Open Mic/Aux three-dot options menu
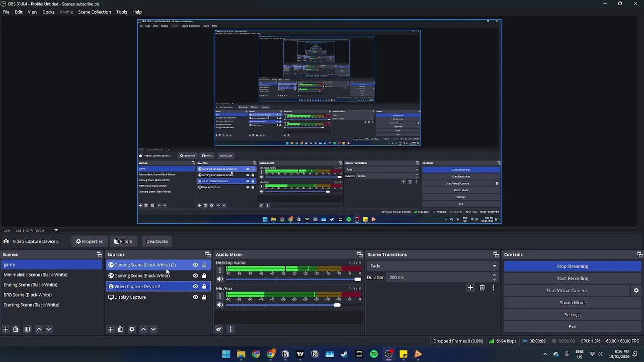The image size is (644, 362). [220, 296]
